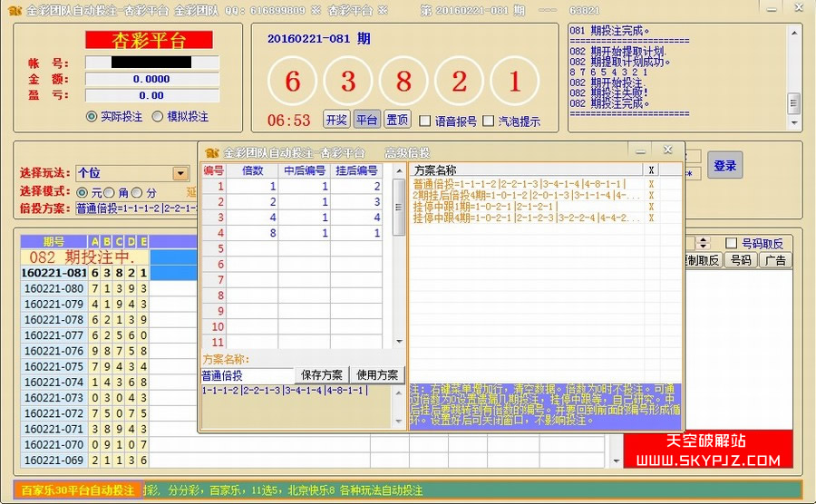The height and width of the screenshot is (504, 816).
Task: Click the 期号 column header in history
Action: [53, 241]
